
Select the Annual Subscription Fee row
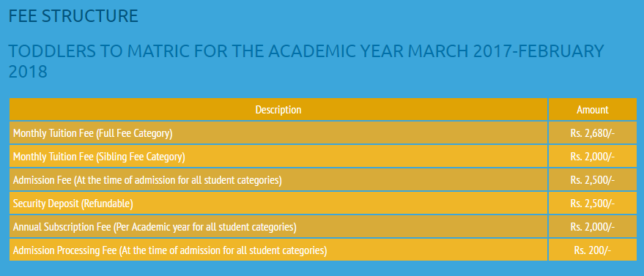(323, 226)
